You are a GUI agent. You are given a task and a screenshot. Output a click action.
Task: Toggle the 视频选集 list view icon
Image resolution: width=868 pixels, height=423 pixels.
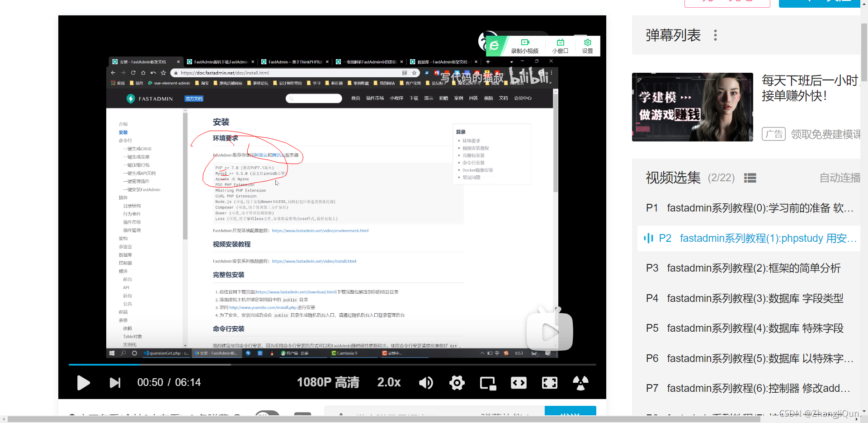pos(750,178)
